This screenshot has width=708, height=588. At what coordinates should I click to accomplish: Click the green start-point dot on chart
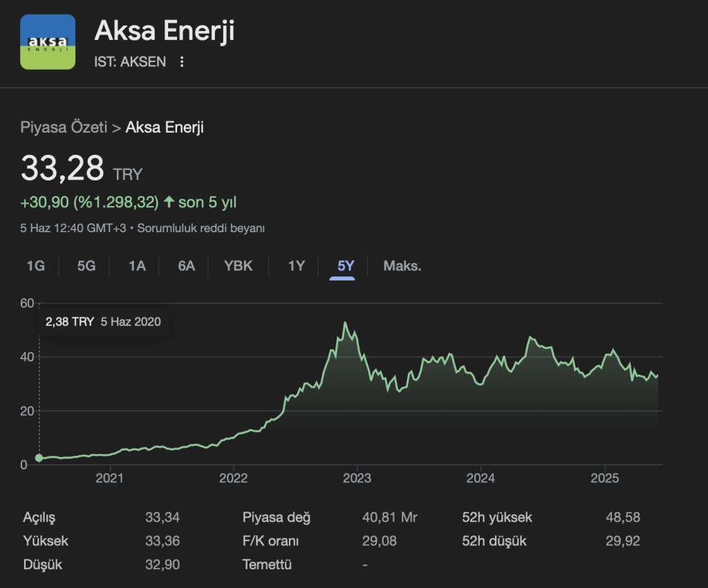[39, 457]
